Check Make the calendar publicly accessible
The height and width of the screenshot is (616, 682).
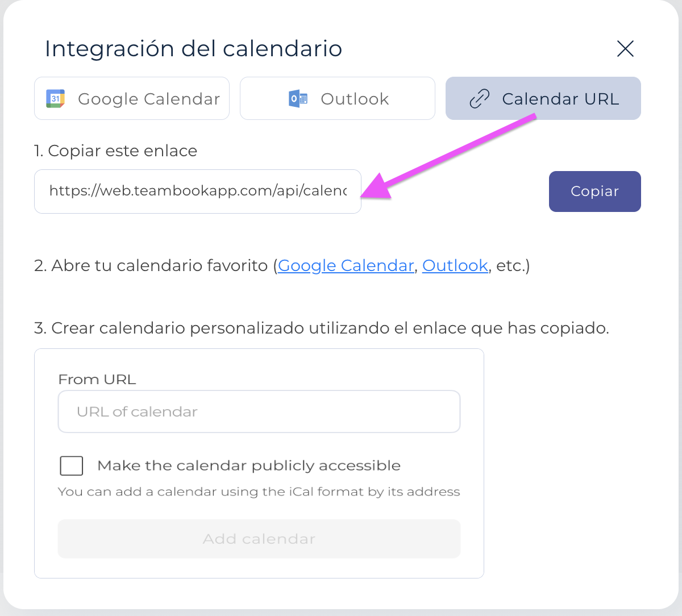(x=72, y=466)
